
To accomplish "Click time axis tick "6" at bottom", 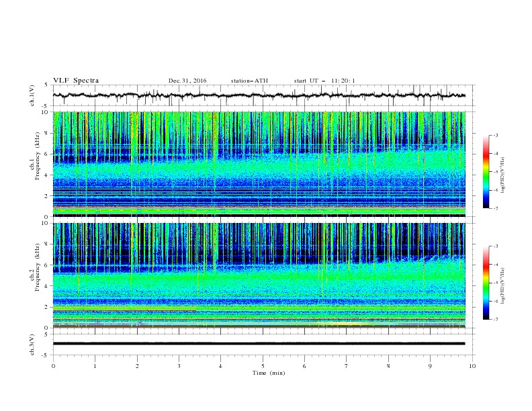I will (304, 366).
